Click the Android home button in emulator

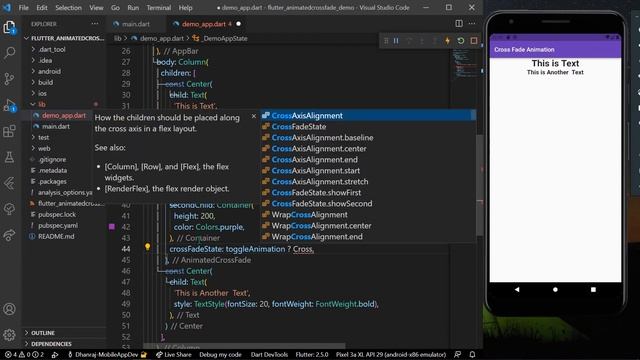[555, 289]
